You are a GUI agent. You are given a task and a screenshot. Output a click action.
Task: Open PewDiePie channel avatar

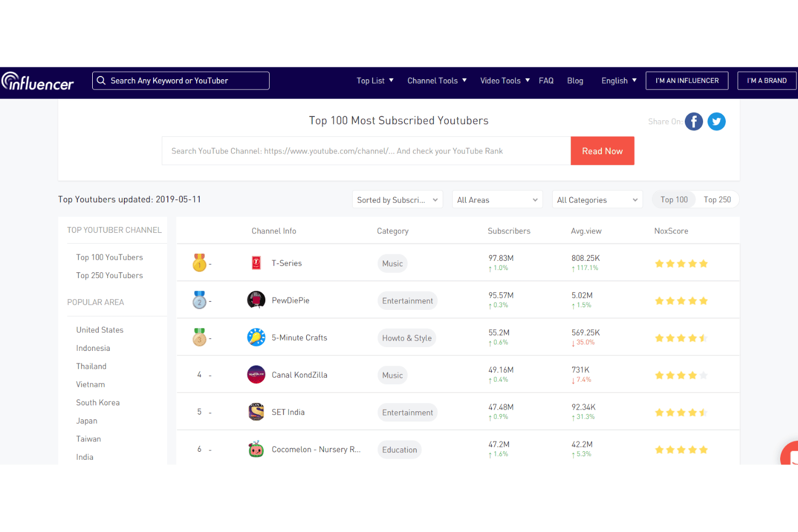256,300
